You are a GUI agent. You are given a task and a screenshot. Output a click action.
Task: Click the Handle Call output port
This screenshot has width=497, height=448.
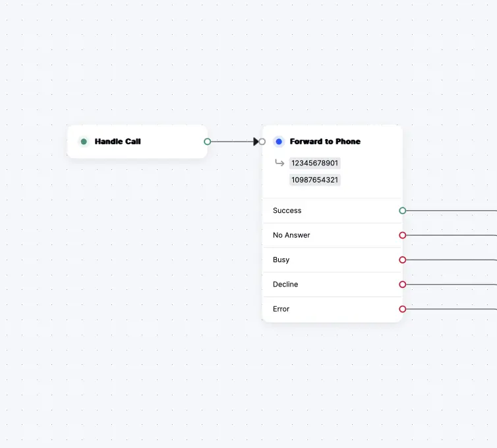tap(207, 142)
